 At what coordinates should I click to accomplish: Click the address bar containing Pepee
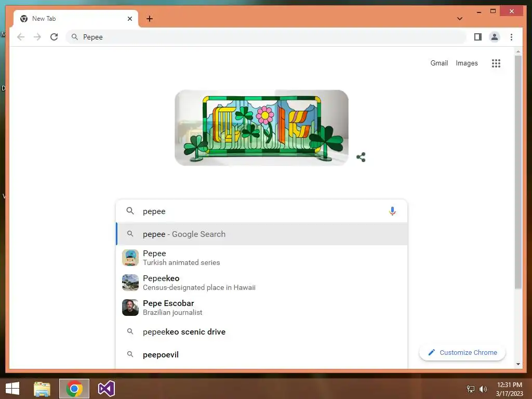click(266, 37)
